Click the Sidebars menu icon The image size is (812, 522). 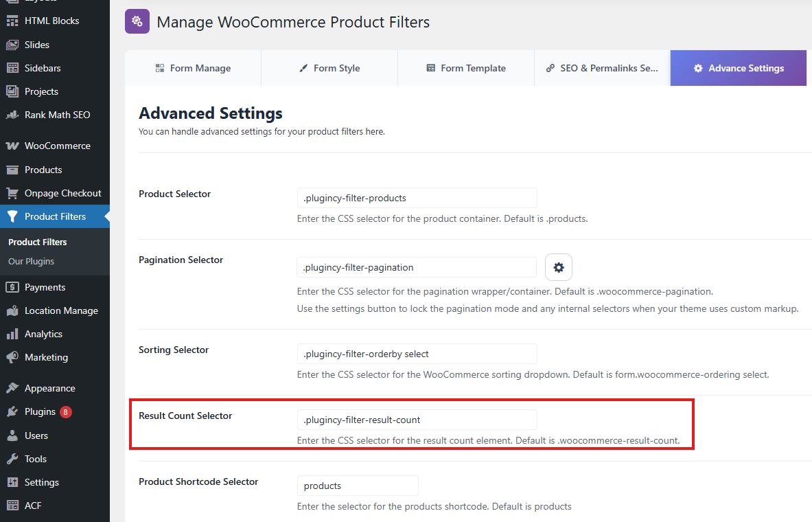(12, 68)
